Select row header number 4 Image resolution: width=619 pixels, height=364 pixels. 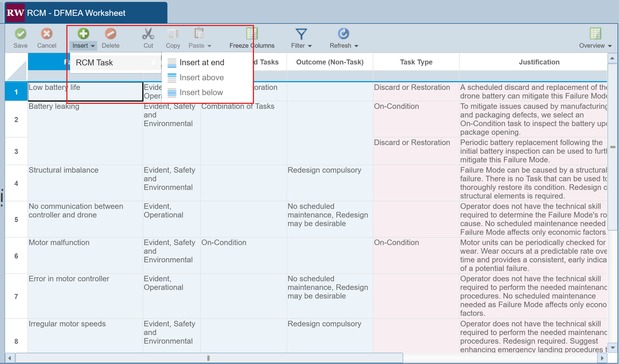[x=16, y=183]
